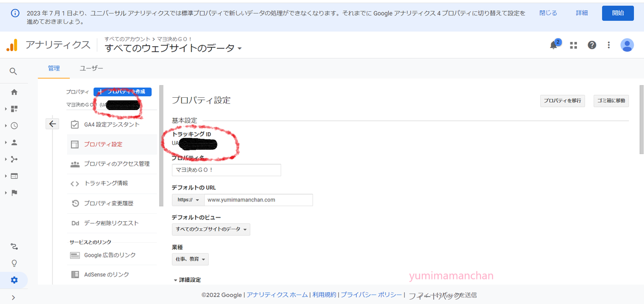Open the three-dot more options menu
Viewport: 644px width, 304px height.
[609, 45]
